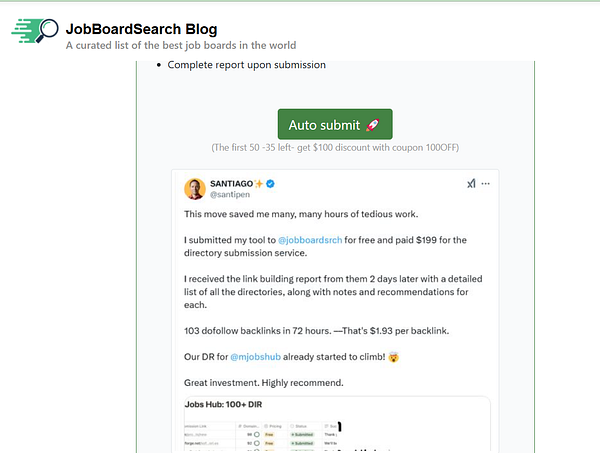Open the JobBoardSearch Blog title link
This screenshot has width=600, height=453.
pyautogui.click(x=141, y=29)
